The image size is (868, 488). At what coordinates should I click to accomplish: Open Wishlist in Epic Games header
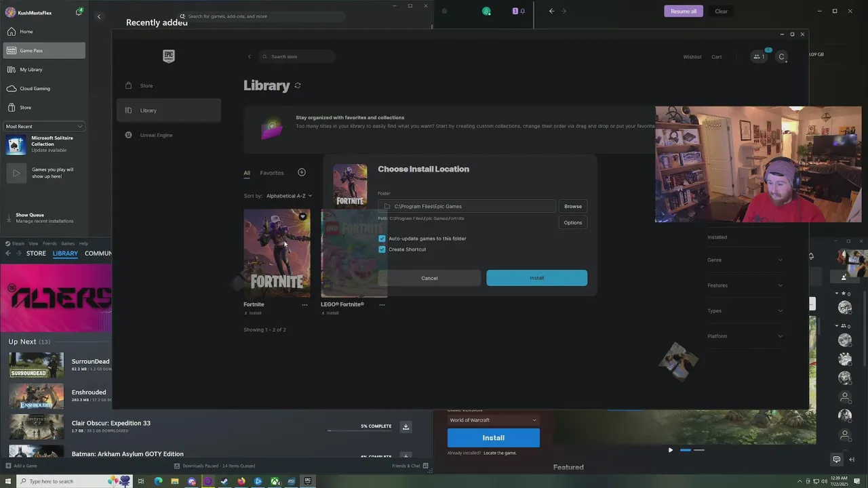(x=692, y=57)
